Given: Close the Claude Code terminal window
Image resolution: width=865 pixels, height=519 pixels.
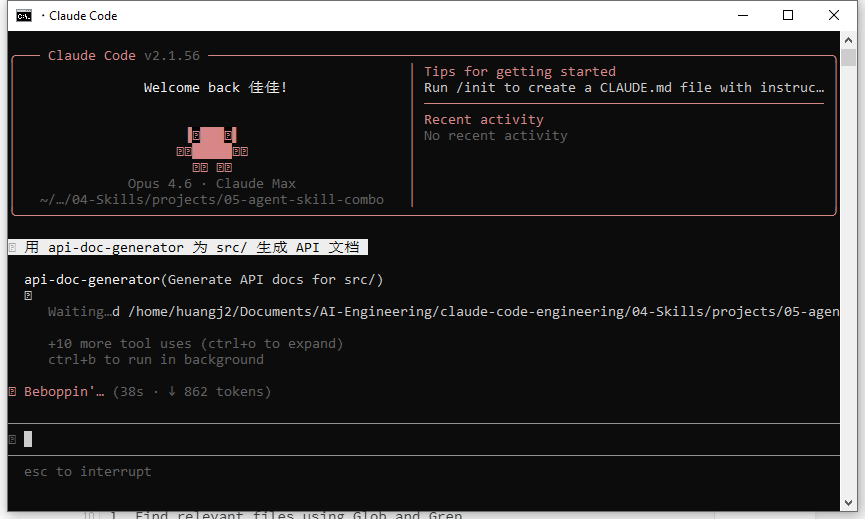Looking at the screenshot, I should point(834,16).
